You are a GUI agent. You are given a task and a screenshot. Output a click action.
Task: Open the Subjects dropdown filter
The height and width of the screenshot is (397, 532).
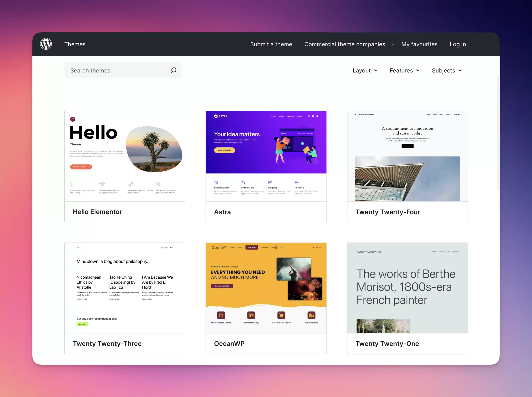click(x=447, y=71)
